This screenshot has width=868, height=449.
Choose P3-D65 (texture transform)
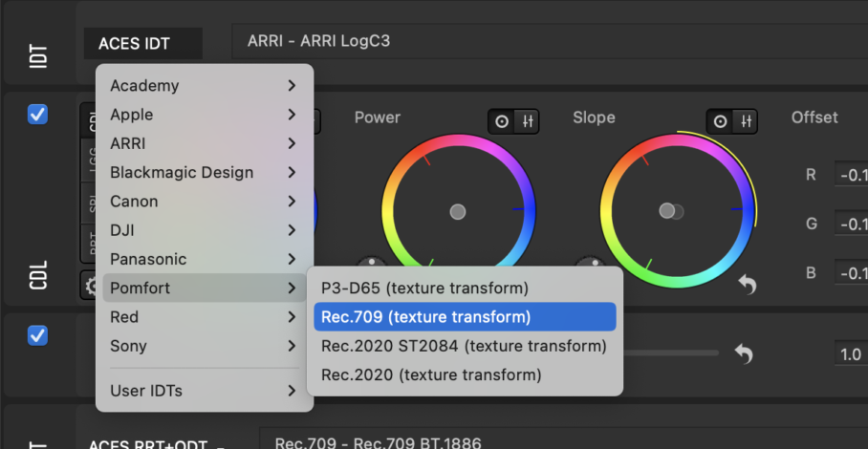click(x=465, y=289)
